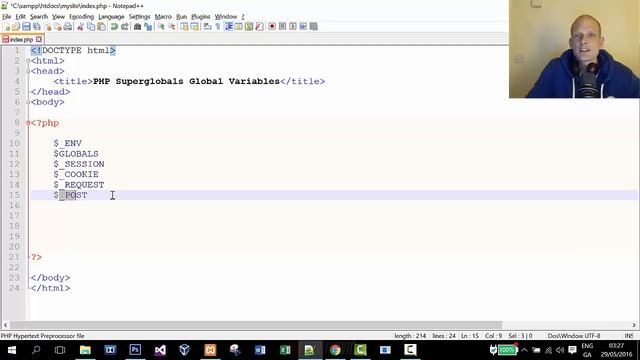Click the horizontal scrollbar thumb
Viewport: 640px width, 360px height.
tap(256, 325)
